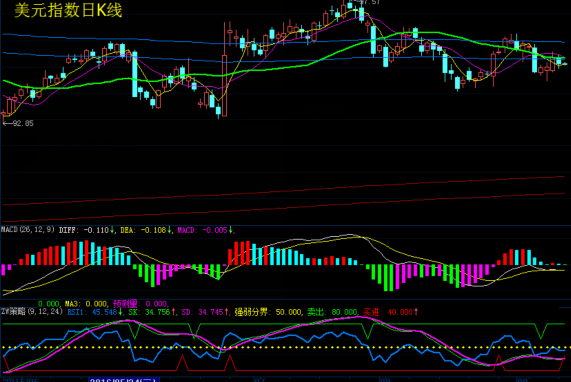Click the 美元指数日K线 chart title
571x382 pixels.
[x=68, y=11]
